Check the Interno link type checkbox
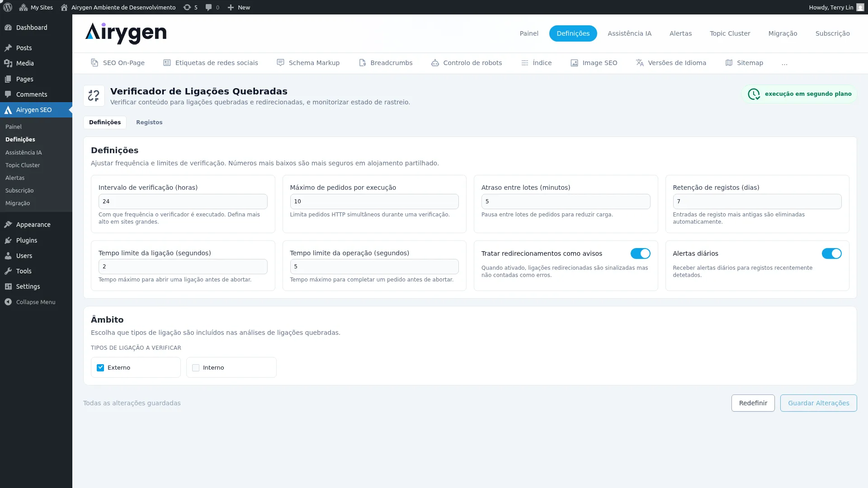This screenshot has height=488, width=868. [196, 368]
